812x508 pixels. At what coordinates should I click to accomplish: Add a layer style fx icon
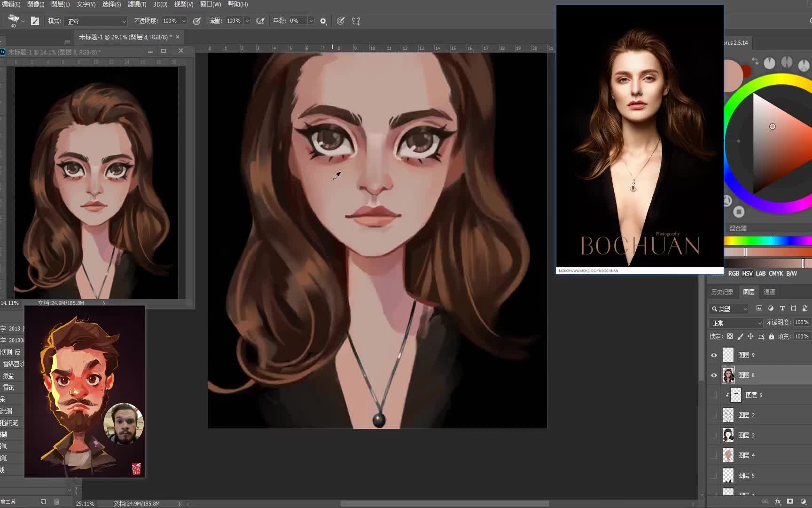[x=778, y=501]
